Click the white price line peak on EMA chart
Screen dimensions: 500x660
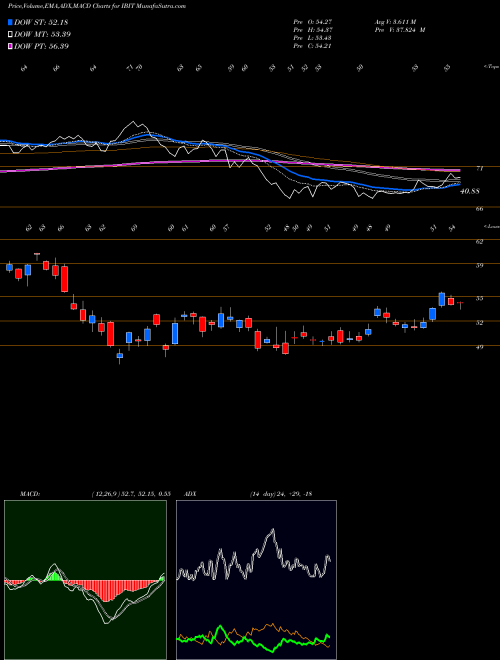(x=133, y=124)
